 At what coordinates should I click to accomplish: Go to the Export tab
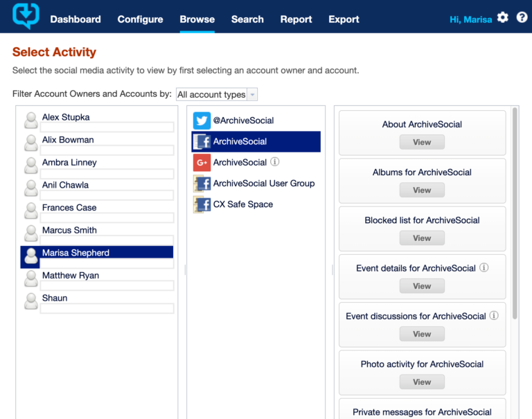[344, 19]
